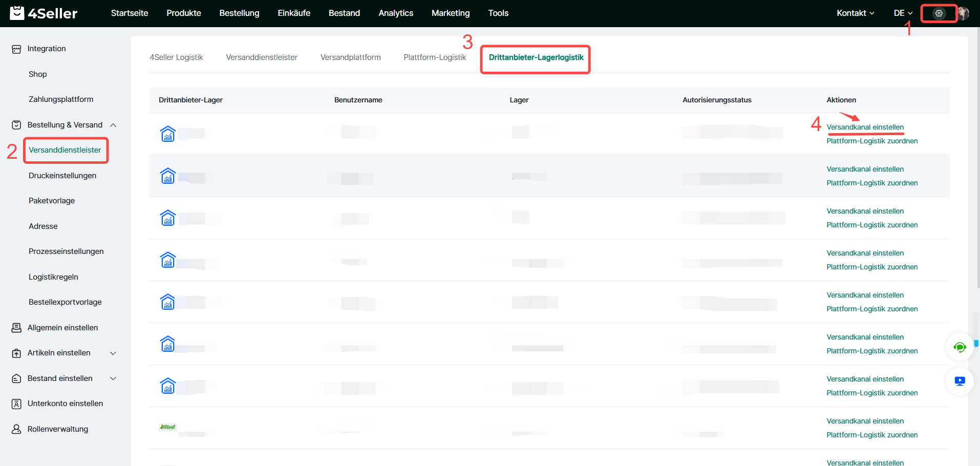Switch to the Plattform-Logistik tab

pos(435,57)
